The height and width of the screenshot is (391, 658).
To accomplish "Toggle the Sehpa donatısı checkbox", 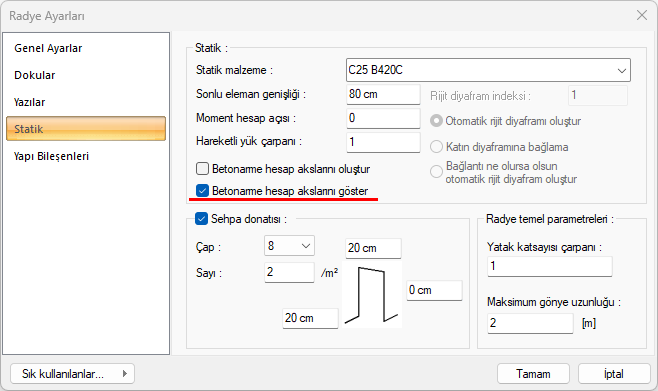I will point(201,219).
